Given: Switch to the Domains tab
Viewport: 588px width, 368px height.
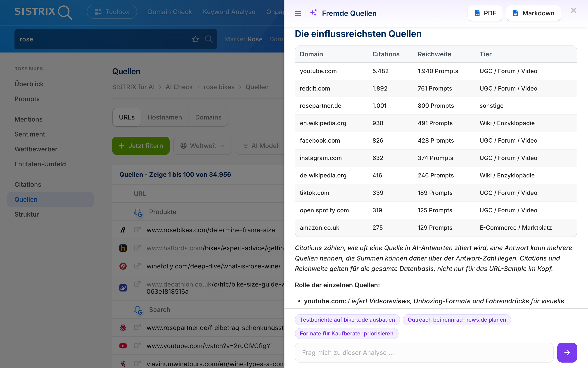Looking at the screenshot, I should pyautogui.click(x=208, y=117).
